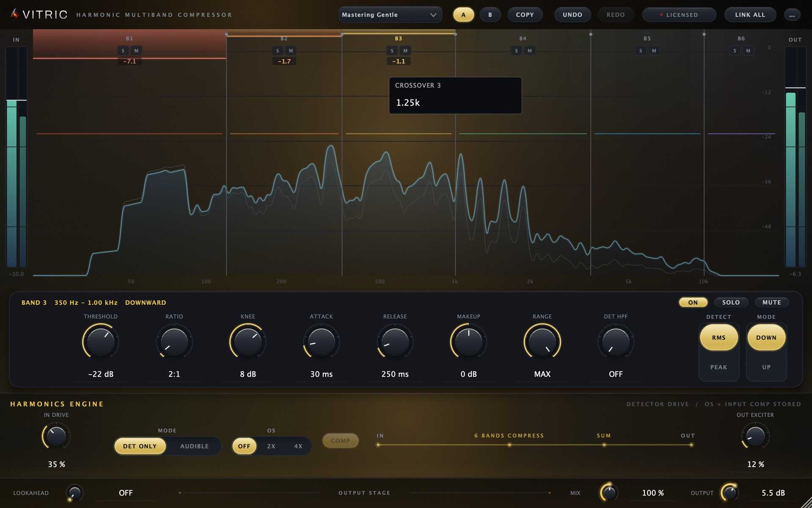
Task: Click the Range knob
Action: click(x=542, y=341)
